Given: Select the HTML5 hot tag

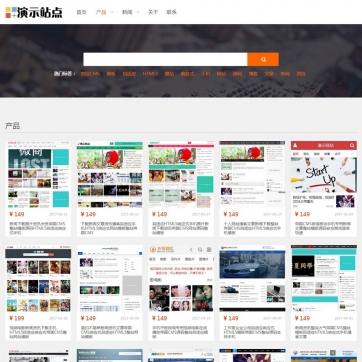Looking at the screenshot, I should (x=150, y=74).
